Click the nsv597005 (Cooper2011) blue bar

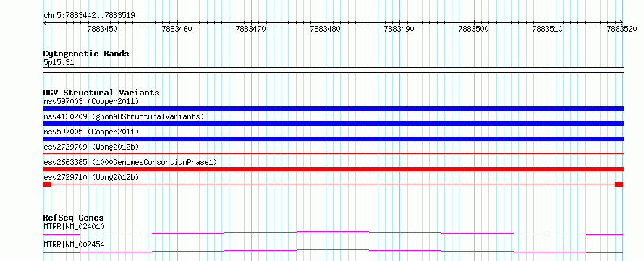tap(333, 139)
